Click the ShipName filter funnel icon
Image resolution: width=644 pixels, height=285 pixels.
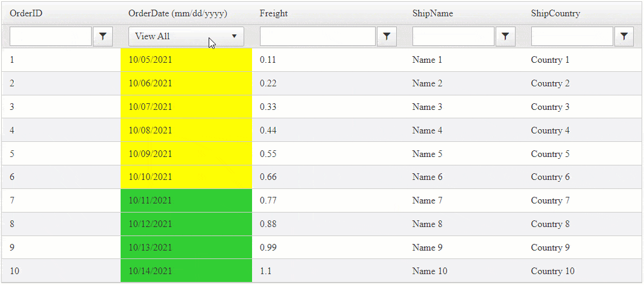pyautogui.click(x=505, y=37)
